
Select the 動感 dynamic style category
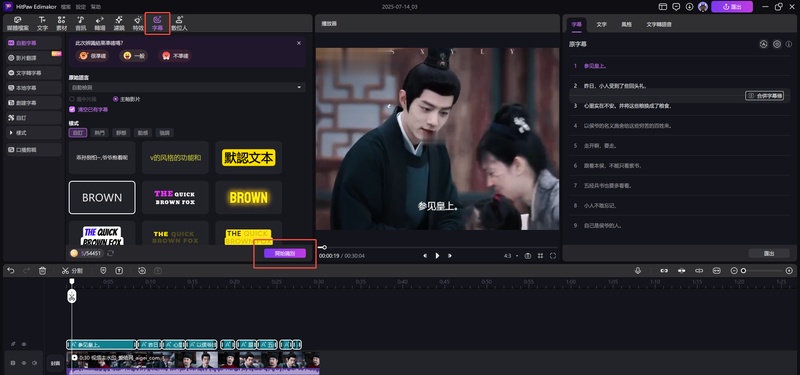coord(143,133)
